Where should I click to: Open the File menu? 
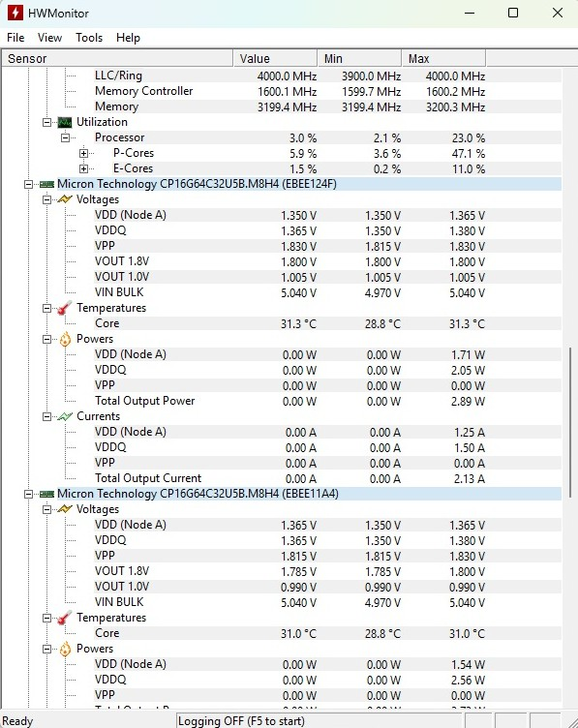[x=15, y=38]
